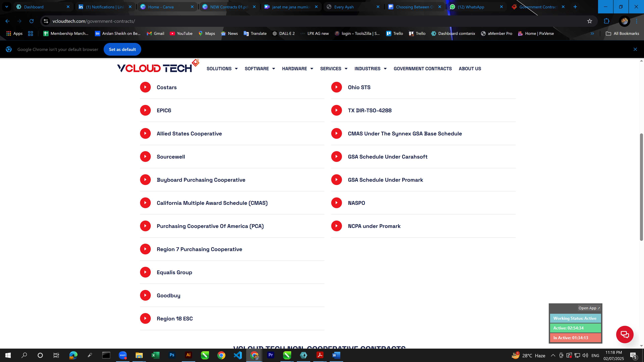The width and height of the screenshot is (644, 362).
Task: Open the Buyboard Purchasing Cooperative contract
Action: (201, 180)
